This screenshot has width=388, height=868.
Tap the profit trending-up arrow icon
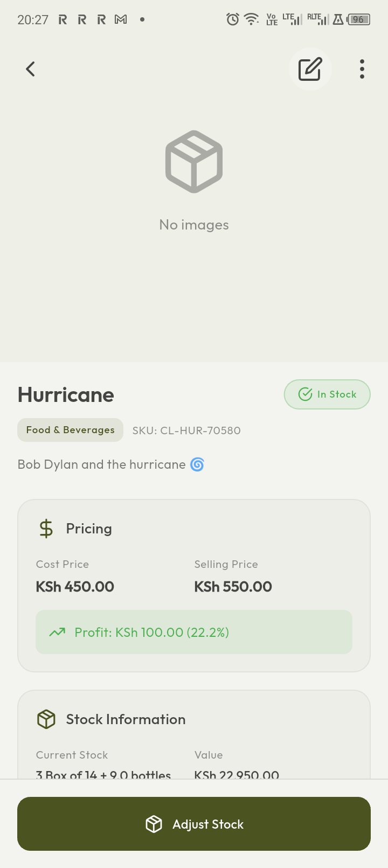[x=57, y=632]
